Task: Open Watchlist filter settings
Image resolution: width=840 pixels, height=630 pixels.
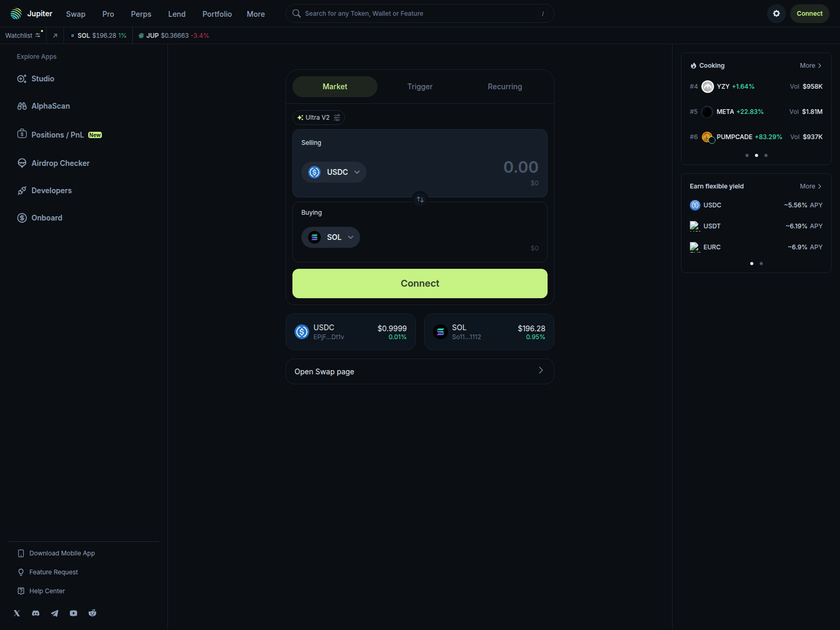Action: 37,35
